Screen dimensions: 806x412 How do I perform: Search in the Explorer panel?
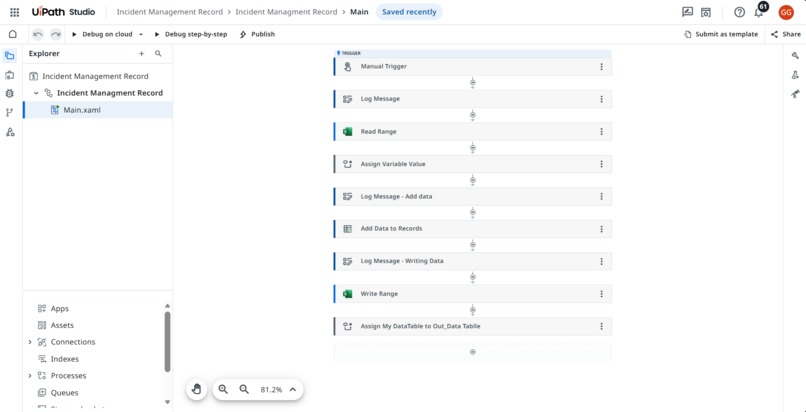pyautogui.click(x=158, y=53)
